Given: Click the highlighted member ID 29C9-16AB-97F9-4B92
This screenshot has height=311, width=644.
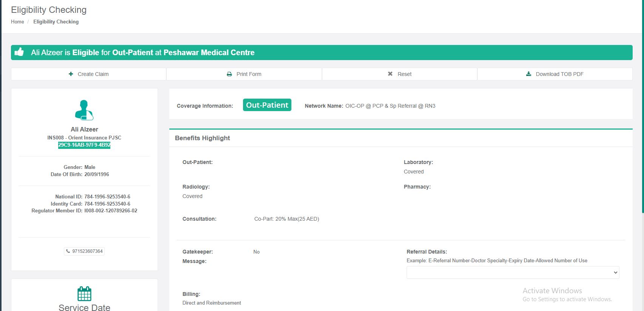Looking at the screenshot, I should click(84, 145).
